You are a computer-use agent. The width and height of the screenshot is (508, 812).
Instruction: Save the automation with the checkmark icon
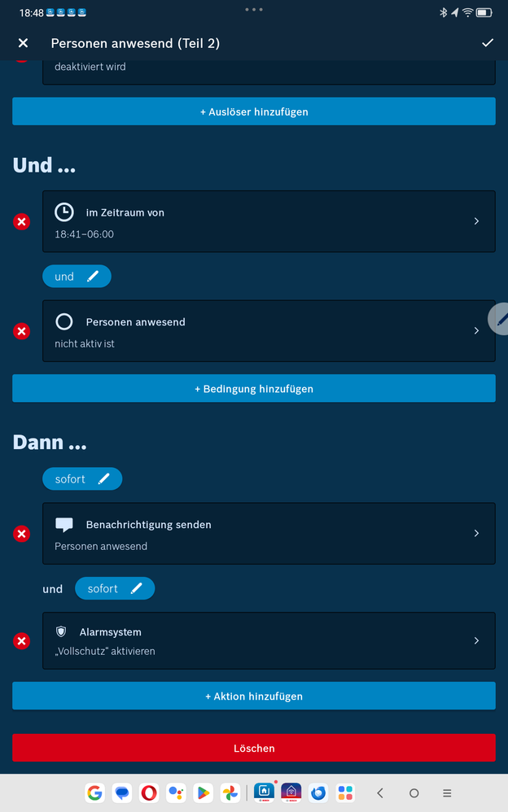[x=487, y=42]
